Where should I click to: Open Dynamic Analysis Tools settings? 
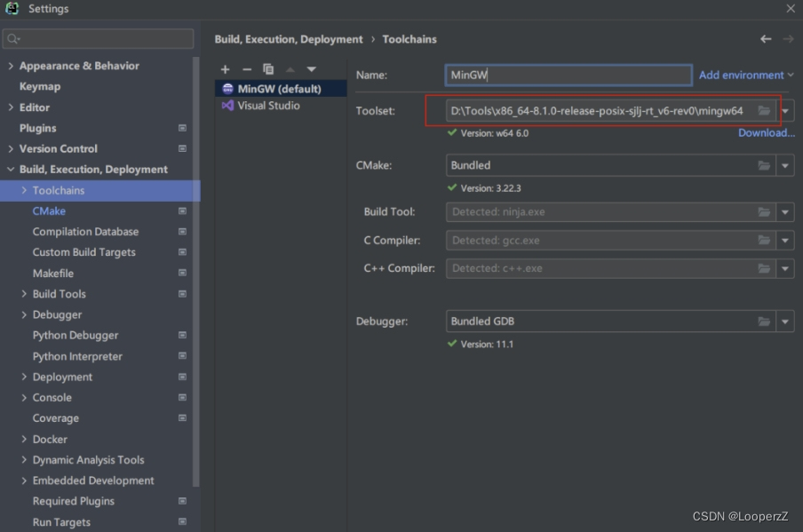[89, 460]
